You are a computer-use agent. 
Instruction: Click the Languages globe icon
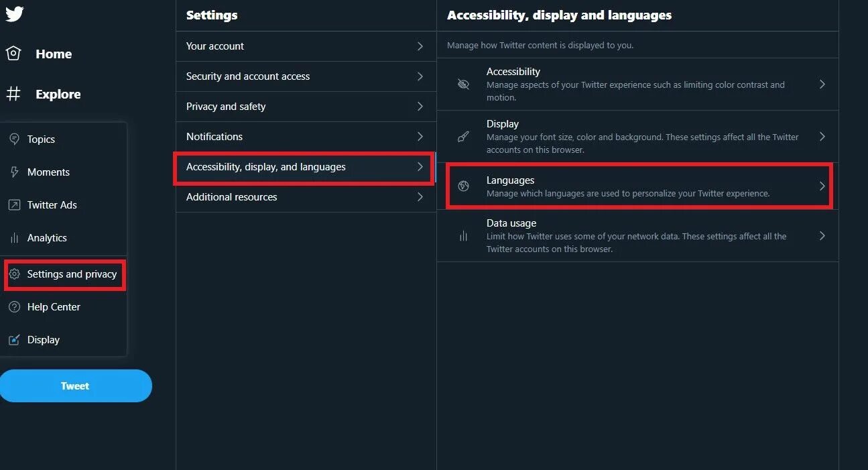463,186
